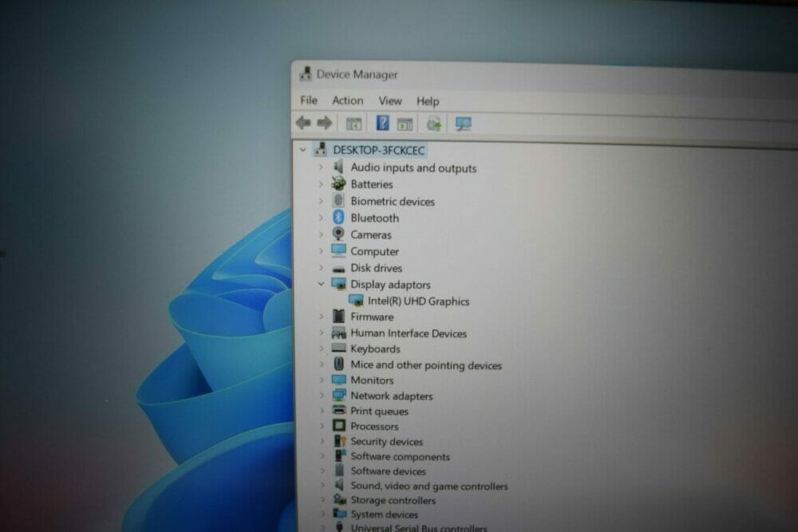Viewport: 798px width, 532px height.
Task: Select the System devices label
Action: click(385, 514)
